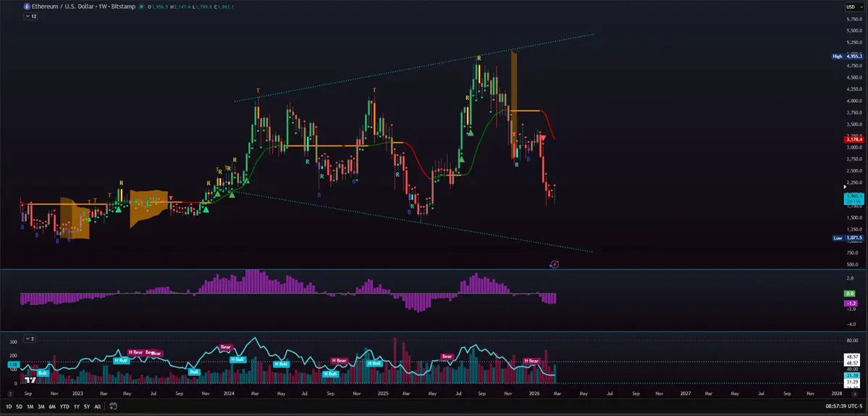Viewport: 868px width, 416px height.
Task: Select the 1Y time range
Action: (77, 407)
